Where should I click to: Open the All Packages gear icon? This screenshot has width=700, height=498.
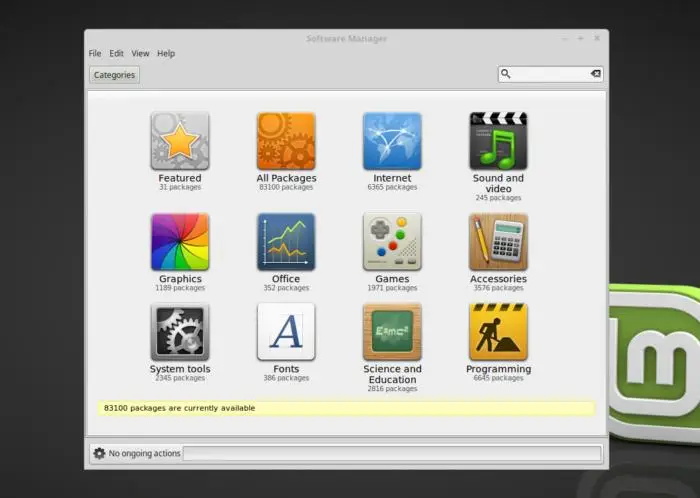286,141
